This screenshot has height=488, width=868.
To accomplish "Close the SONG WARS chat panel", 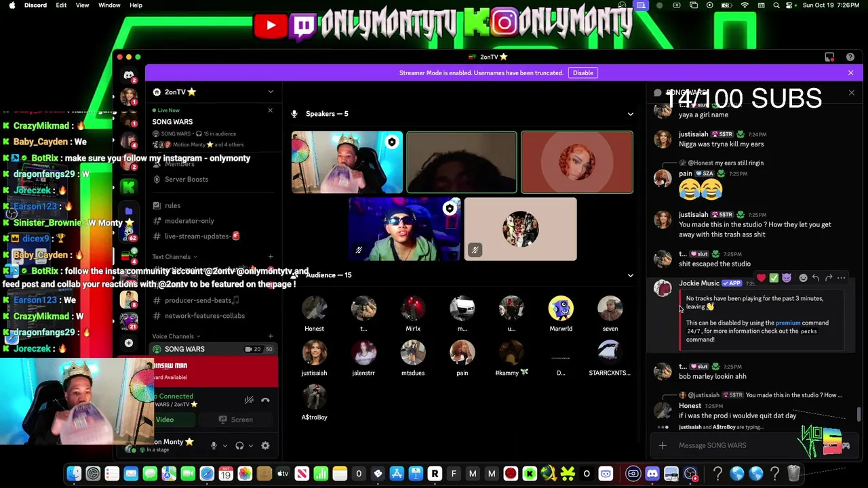I will click(x=852, y=92).
